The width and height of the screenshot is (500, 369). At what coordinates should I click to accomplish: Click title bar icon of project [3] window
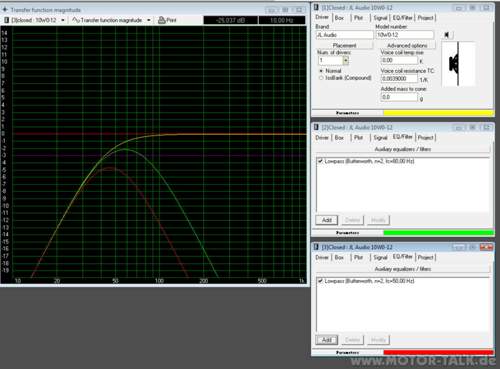(x=316, y=247)
